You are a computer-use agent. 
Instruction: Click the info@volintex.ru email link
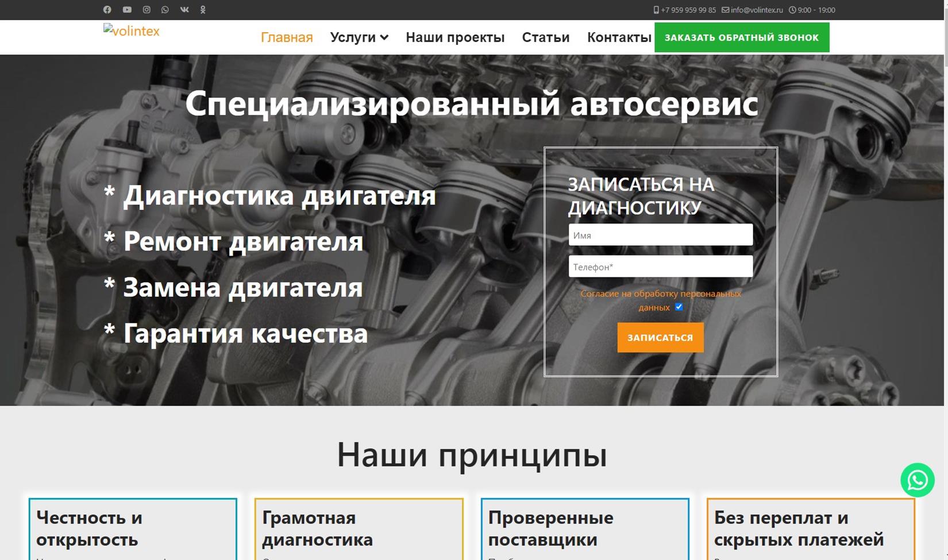tap(752, 10)
